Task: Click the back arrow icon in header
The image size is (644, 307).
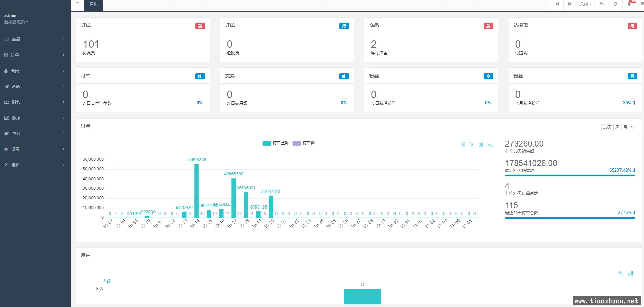Action: click(x=602, y=4)
